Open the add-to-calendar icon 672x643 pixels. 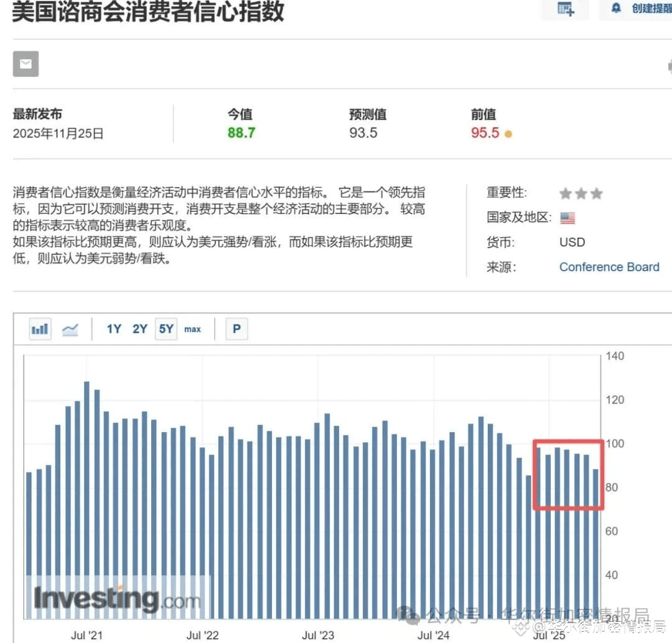coord(564,9)
